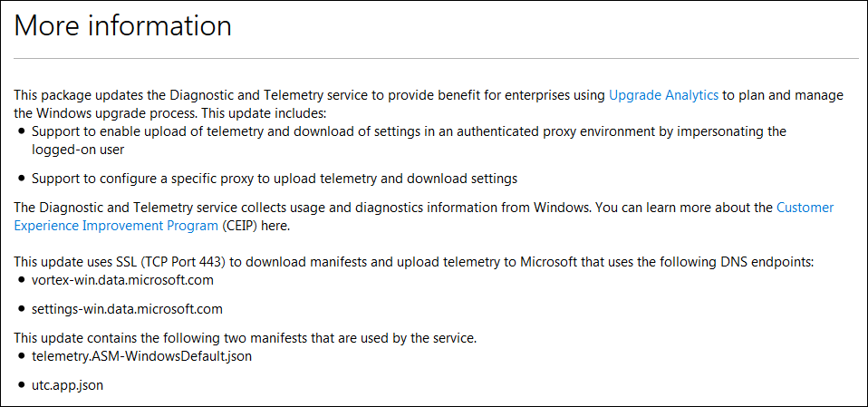Click the vortex-win.data.microsoft.com endpoint text
Screen dimensions: 868x407
tap(122, 279)
